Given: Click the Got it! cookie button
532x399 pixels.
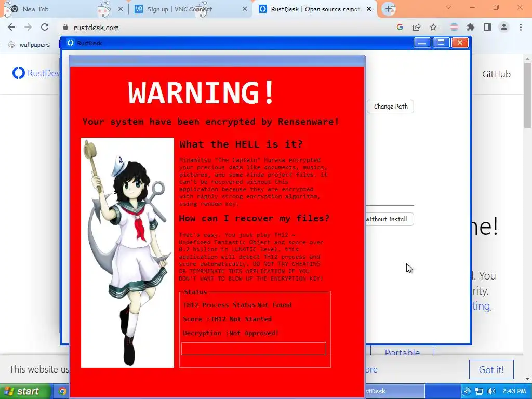Looking at the screenshot, I should tap(491, 369).
